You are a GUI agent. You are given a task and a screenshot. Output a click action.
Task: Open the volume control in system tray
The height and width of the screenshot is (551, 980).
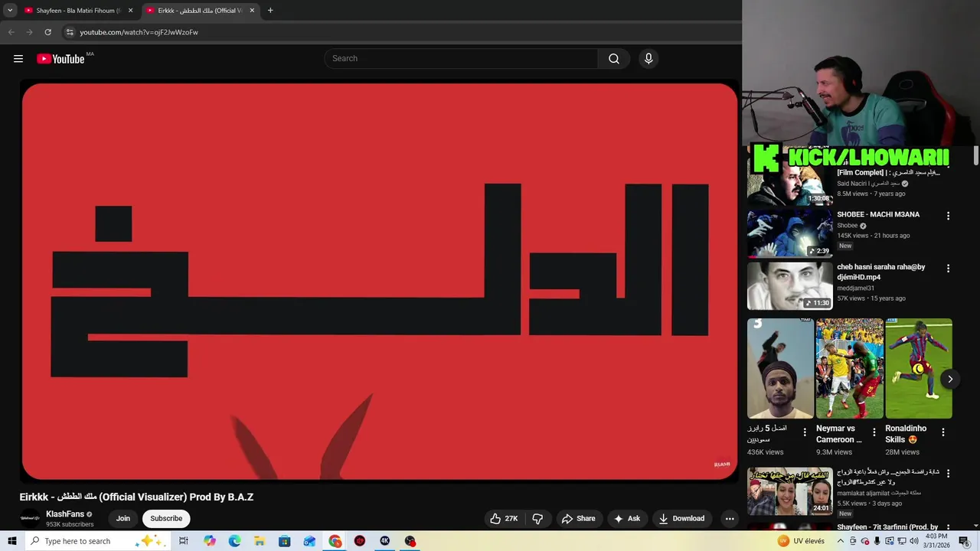point(913,541)
